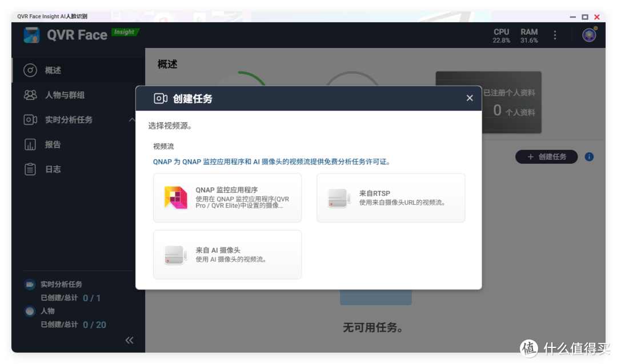Collapse the 实时分析任务 chevron arrow
Image resolution: width=617 pixels, height=364 pixels.
click(x=132, y=119)
